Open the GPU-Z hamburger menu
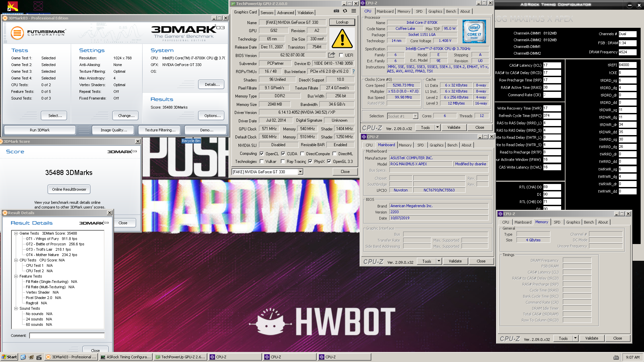644x362 pixels. [x=354, y=11]
